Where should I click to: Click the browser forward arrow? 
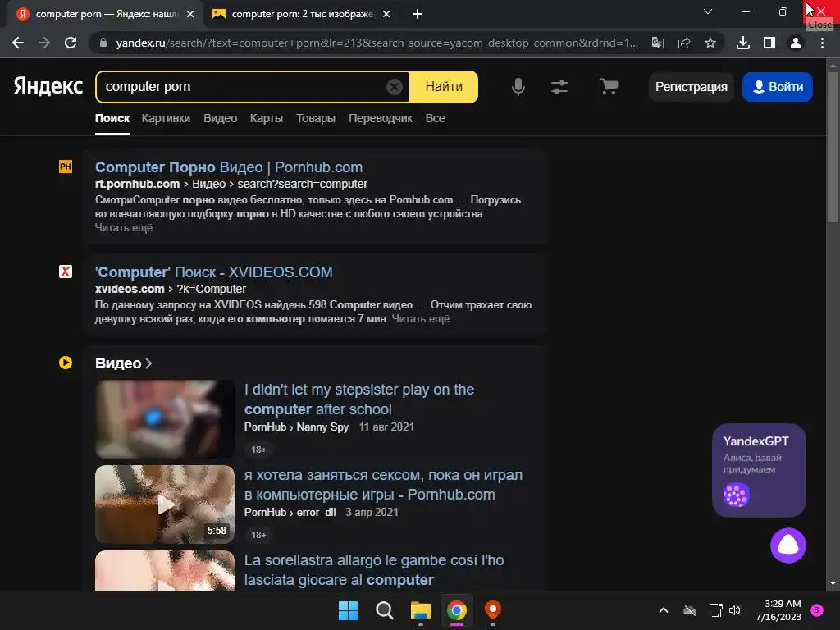(44, 43)
